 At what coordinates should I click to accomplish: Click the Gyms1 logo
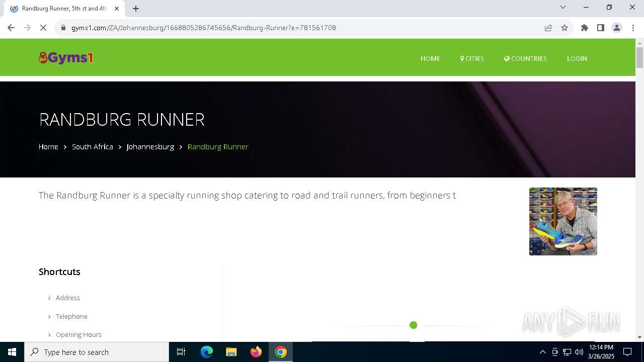(x=66, y=58)
